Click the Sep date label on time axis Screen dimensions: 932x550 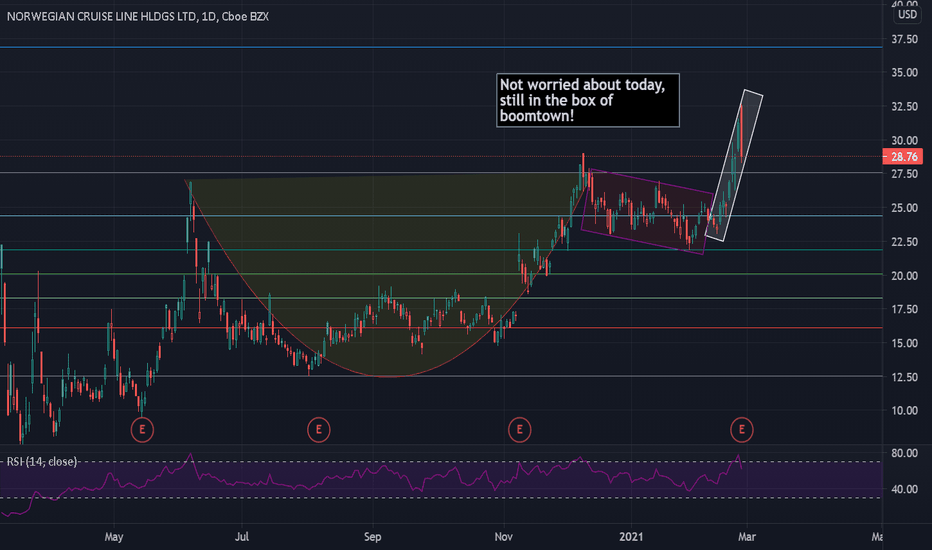point(372,537)
